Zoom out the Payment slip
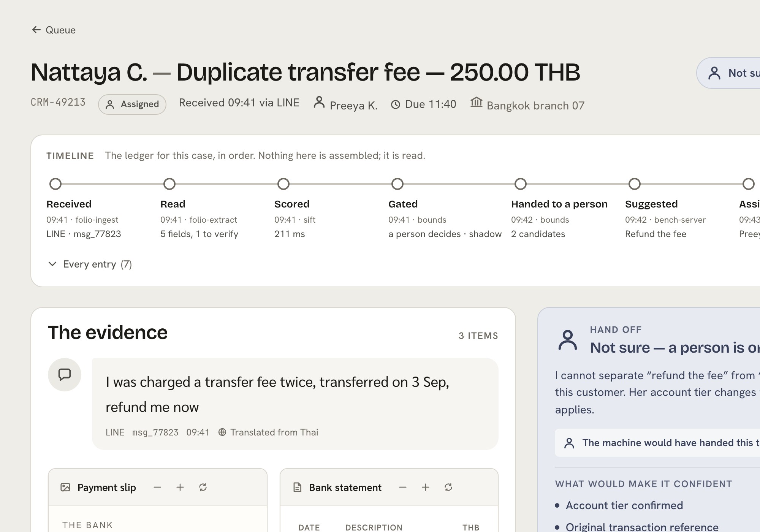 tap(157, 487)
